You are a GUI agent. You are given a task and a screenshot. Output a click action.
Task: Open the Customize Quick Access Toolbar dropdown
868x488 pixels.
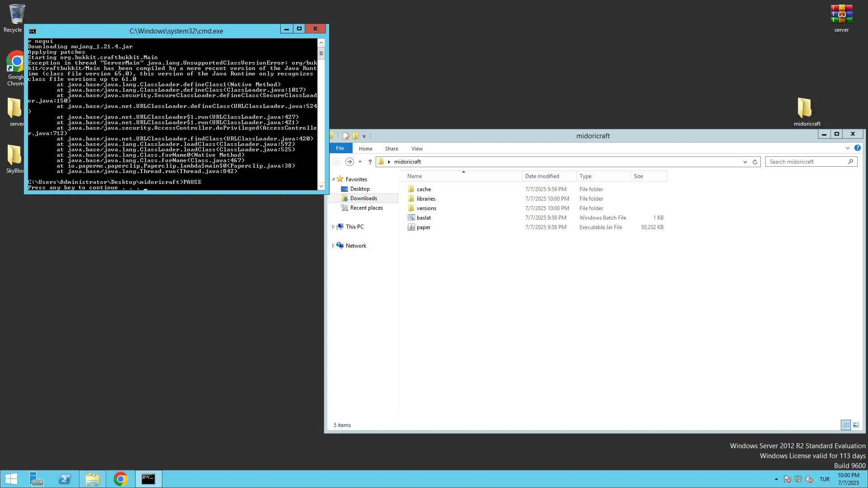click(364, 136)
